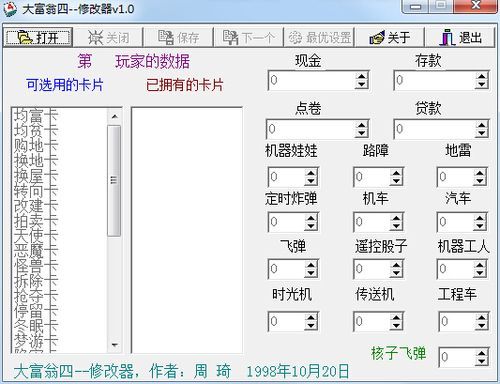The width and height of the screenshot is (500, 384).
Task: Click the 下一个 (Next player) toolbar button
Action: click(x=249, y=37)
